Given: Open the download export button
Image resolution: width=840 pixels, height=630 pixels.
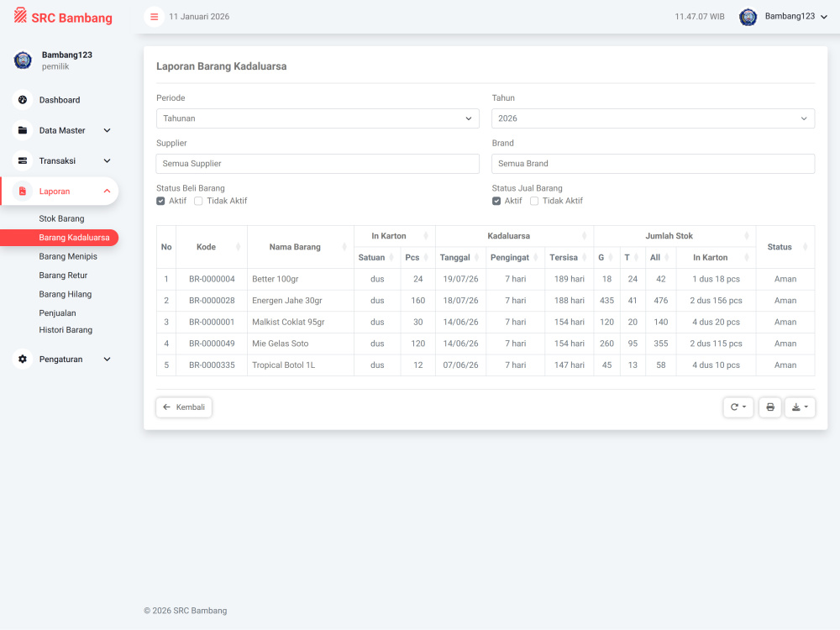Looking at the screenshot, I should 800,407.
